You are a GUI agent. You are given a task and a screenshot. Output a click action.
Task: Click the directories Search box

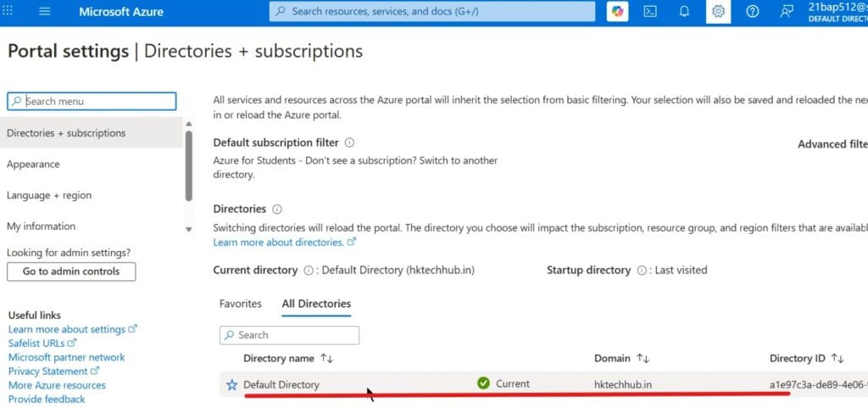(x=290, y=335)
